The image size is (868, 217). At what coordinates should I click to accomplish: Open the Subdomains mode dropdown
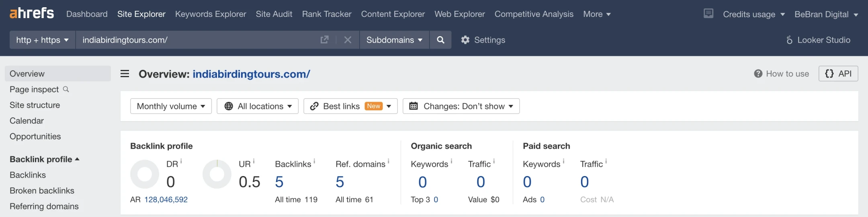tap(394, 40)
